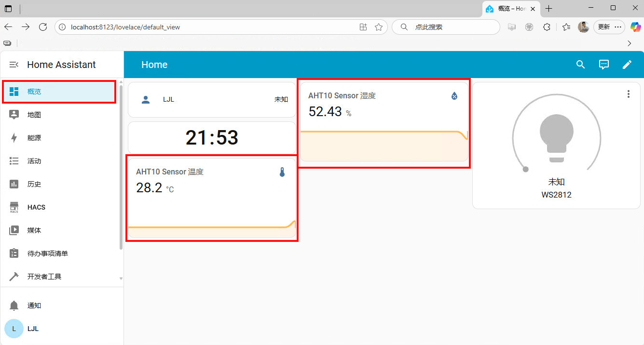Click the person icon beside LJL
Screen dimensions: 644x345
[146, 99]
